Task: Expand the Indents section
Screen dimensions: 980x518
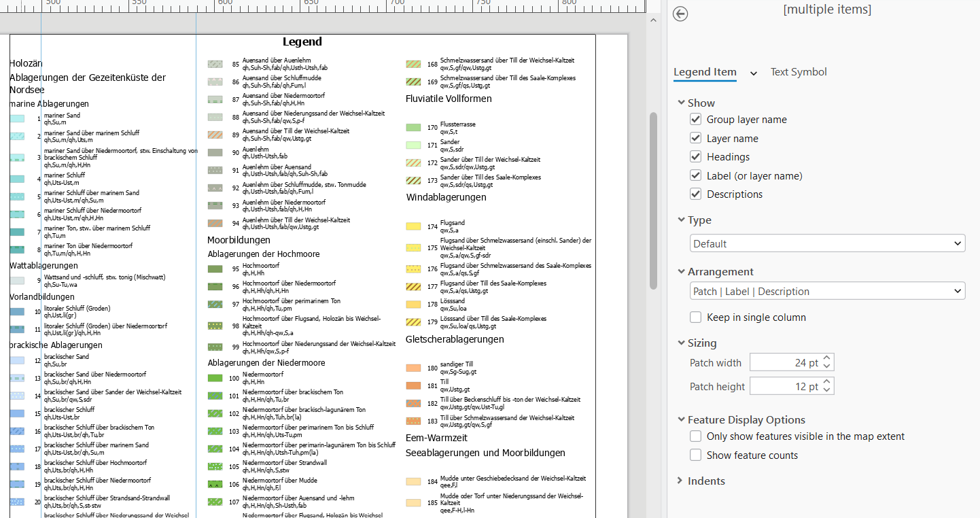Action: (680, 481)
